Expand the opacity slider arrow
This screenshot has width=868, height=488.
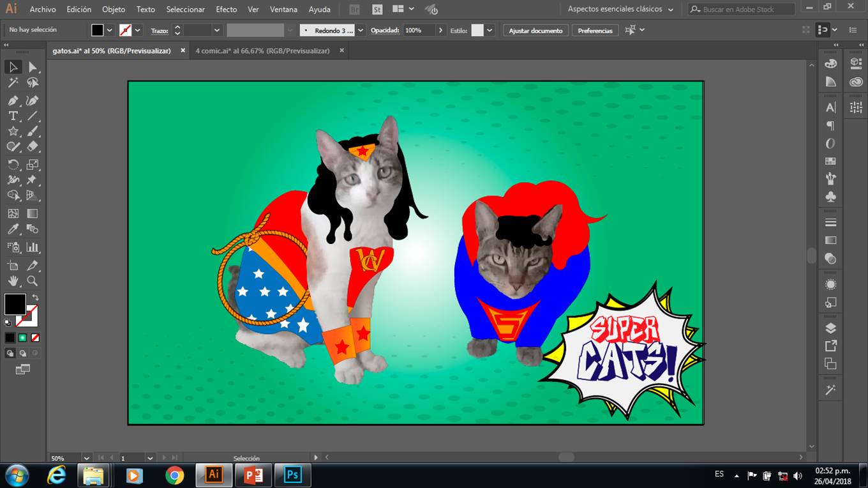[x=440, y=30]
